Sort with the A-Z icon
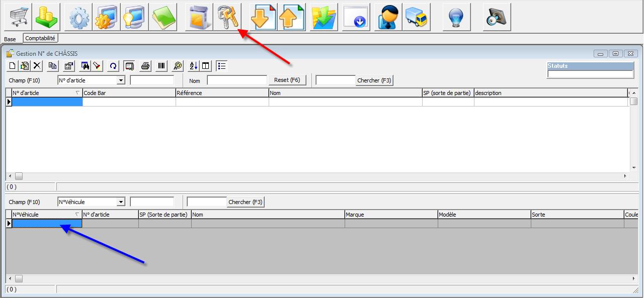644x298 pixels. tap(194, 65)
